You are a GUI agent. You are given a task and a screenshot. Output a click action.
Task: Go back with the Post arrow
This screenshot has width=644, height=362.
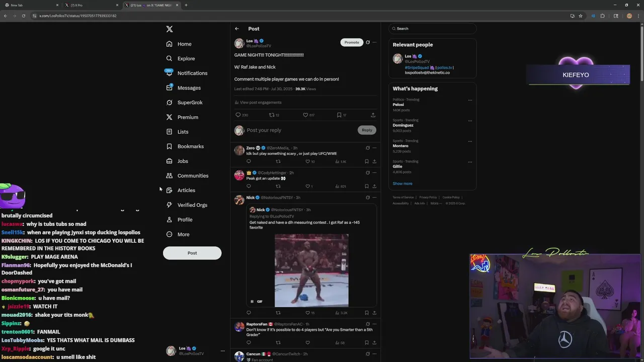point(237,29)
